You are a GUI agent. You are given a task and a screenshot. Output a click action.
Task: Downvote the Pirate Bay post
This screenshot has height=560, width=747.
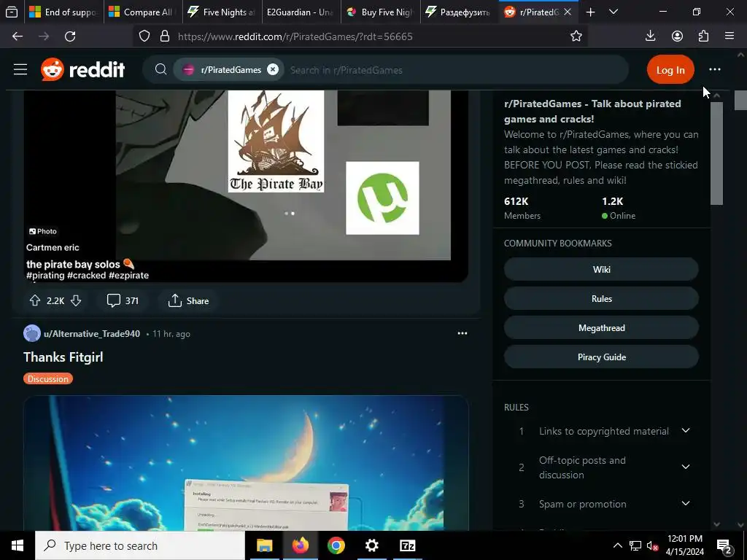coord(76,300)
